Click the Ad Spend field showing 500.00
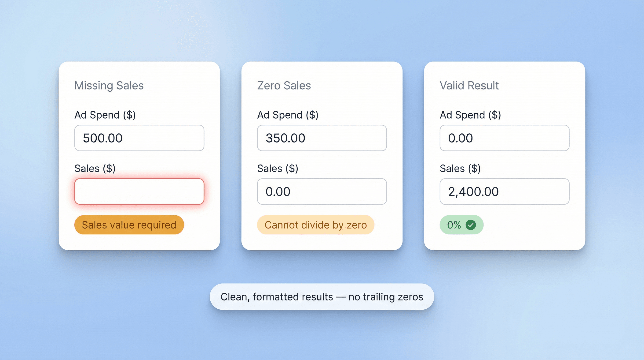 point(139,138)
